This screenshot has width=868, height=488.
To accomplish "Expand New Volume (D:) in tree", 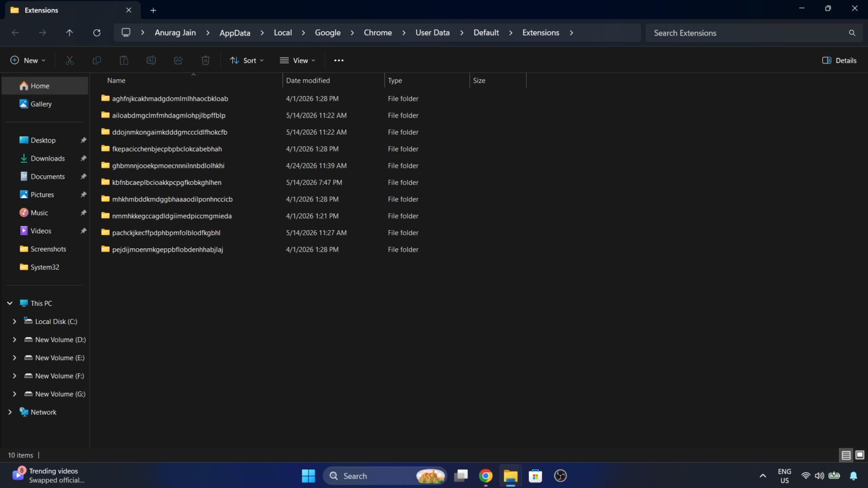I will pos(14,339).
